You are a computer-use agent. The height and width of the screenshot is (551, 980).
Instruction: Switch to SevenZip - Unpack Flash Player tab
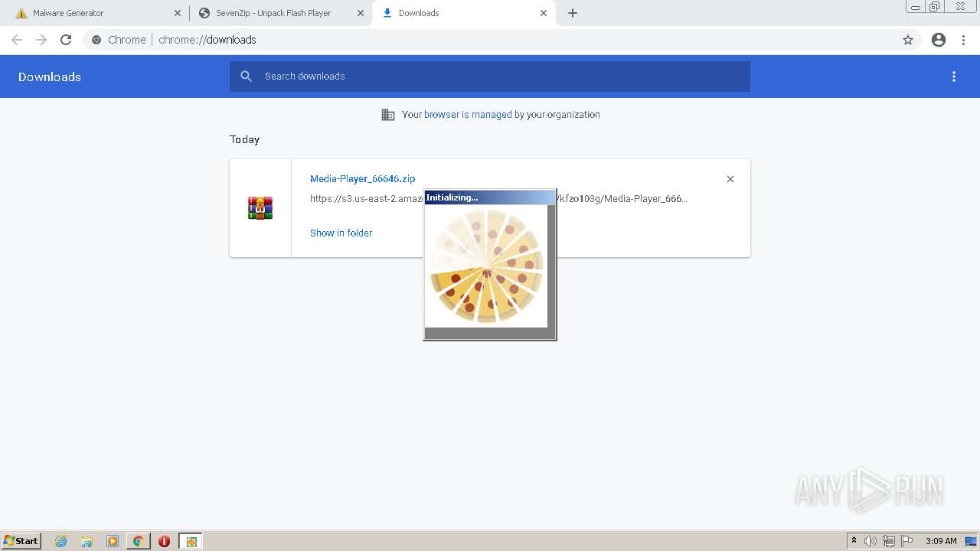click(x=273, y=13)
